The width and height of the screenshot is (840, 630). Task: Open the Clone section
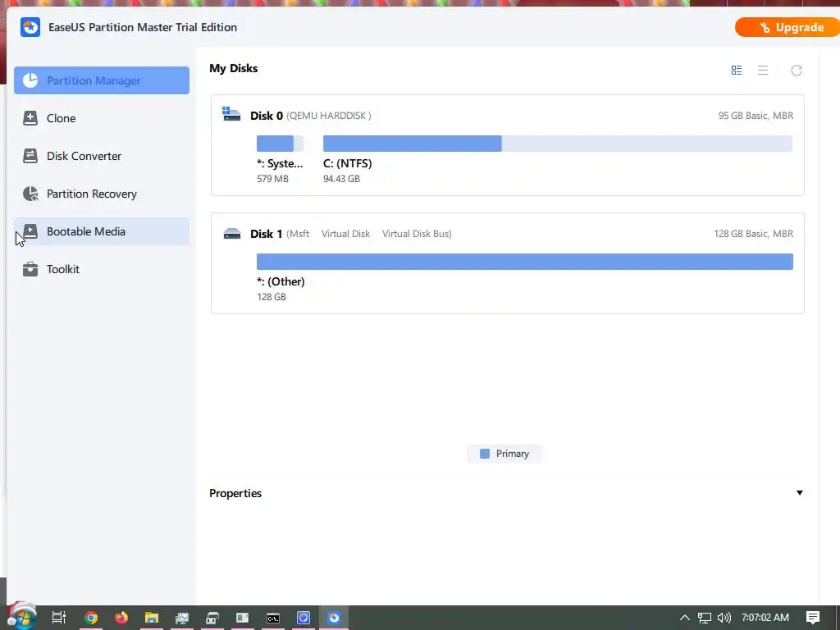click(x=101, y=118)
